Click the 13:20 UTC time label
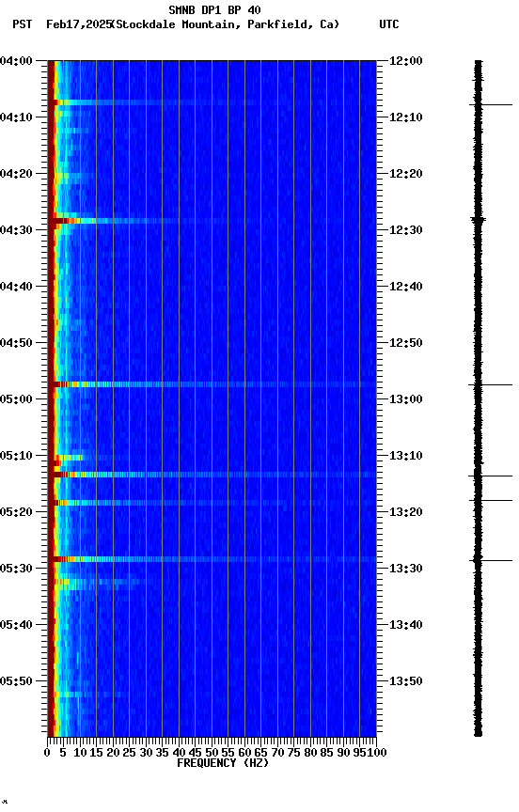This screenshot has width=519, height=812. click(x=406, y=513)
